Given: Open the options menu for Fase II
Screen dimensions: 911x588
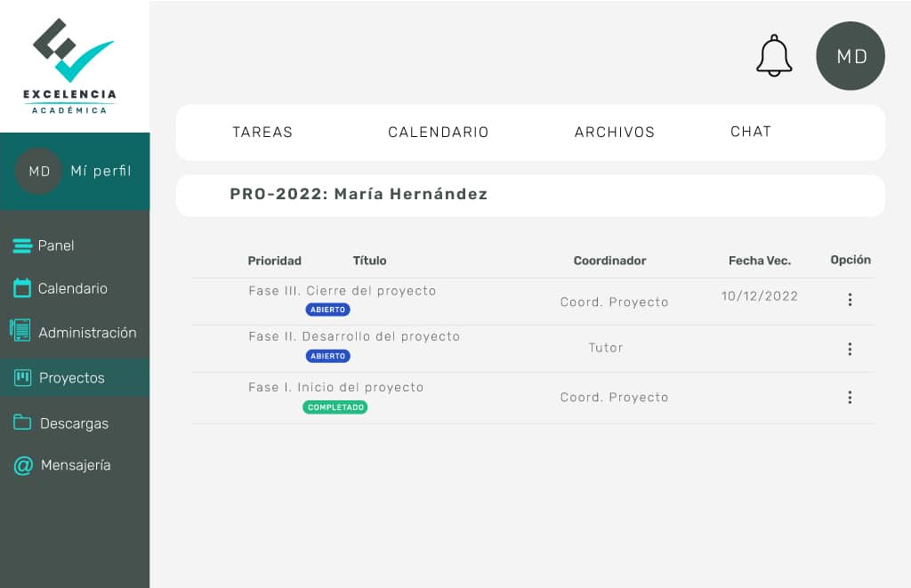Looking at the screenshot, I should (x=850, y=349).
